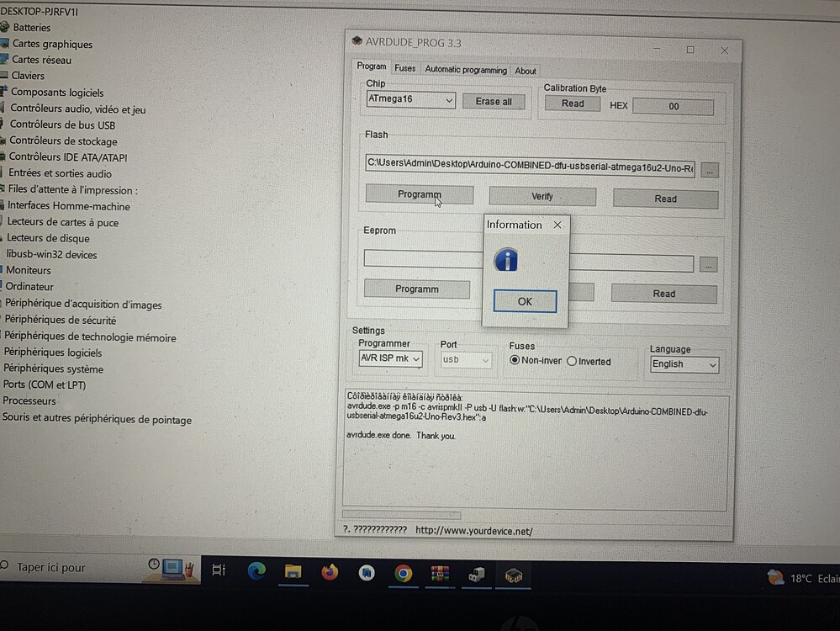Launch Microsoft Edge from the taskbar
Screen dimensions: 840x631
coord(256,574)
